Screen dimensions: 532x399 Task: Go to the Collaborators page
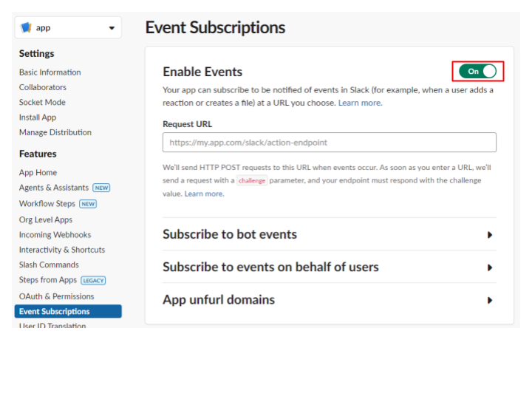[x=43, y=87]
